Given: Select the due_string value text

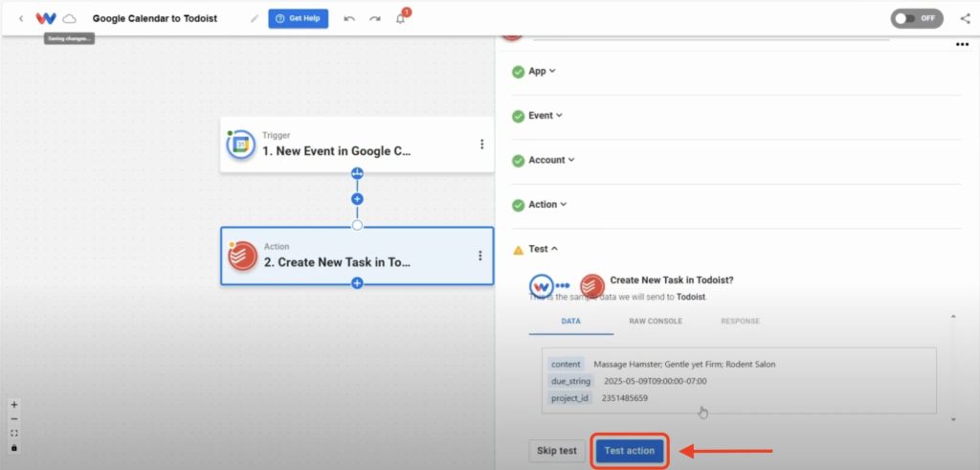Looking at the screenshot, I should (655, 381).
